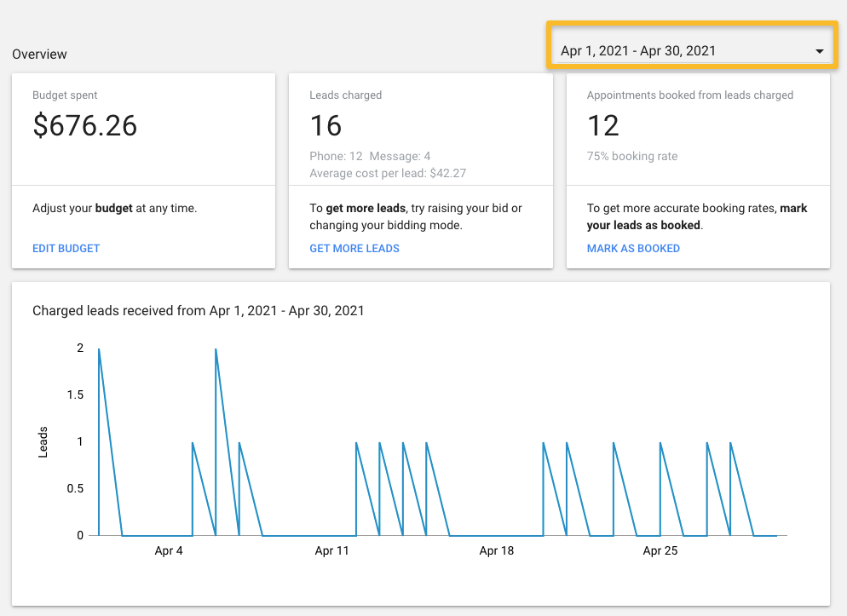Click the second 2-lead peak after Apr 4
This screenshot has height=616, width=847.
click(x=216, y=349)
